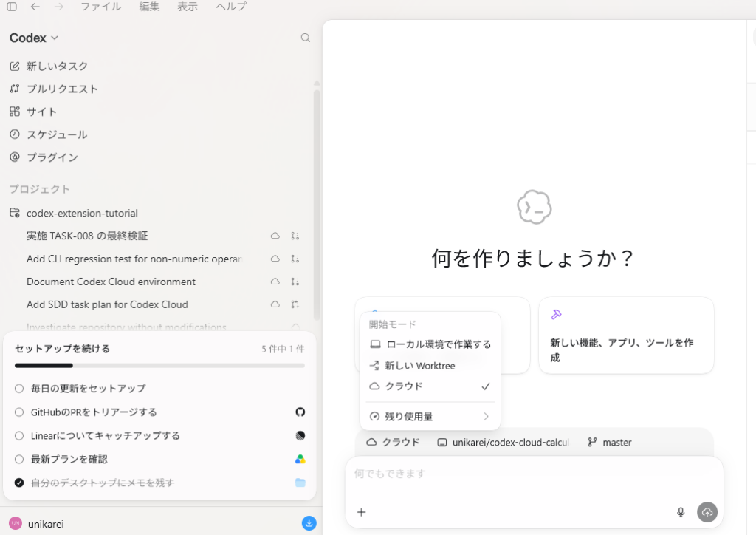Click the folder icon in setup list
This screenshot has height=535, width=756.
pos(300,483)
